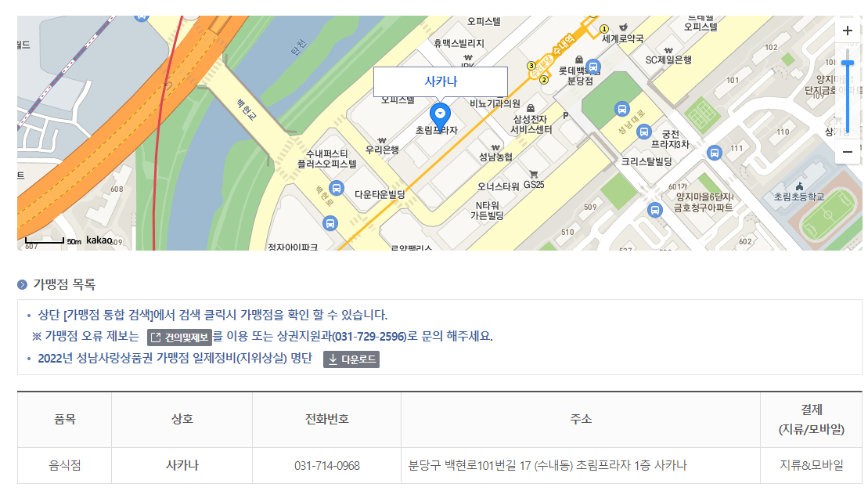Click the SC제일은행 bank icon

coord(668,49)
